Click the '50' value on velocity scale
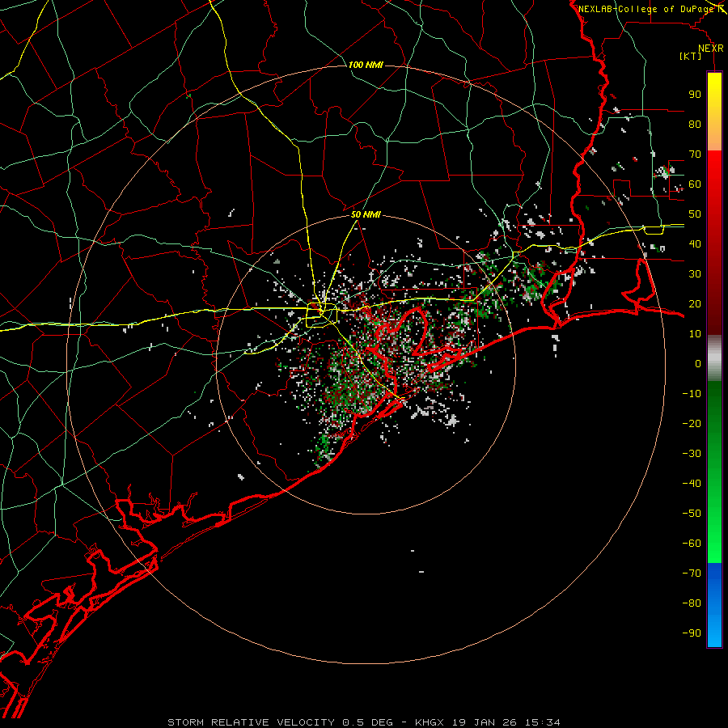The height and width of the screenshot is (728, 728). [x=695, y=214]
